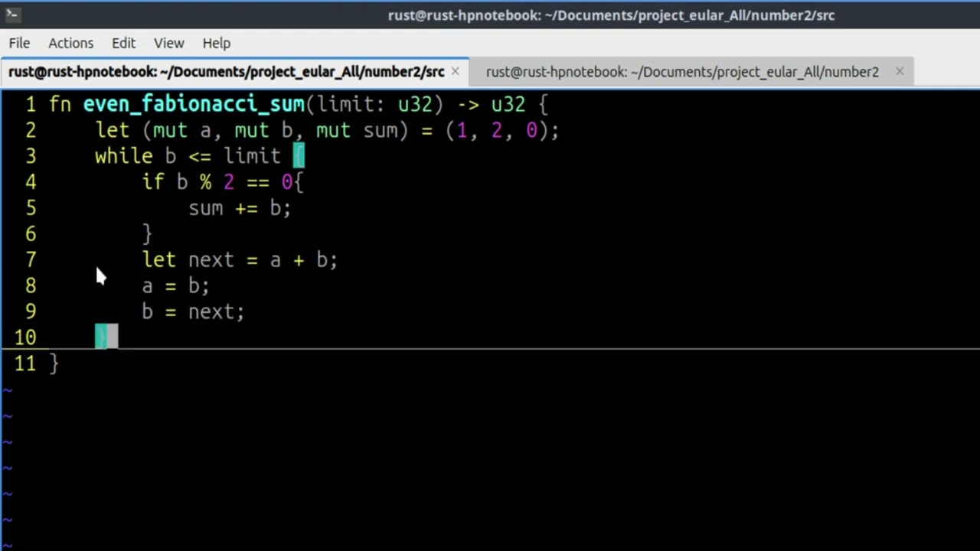This screenshot has height=551, width=980.
Task: Click the return type 'u32' after the arrow
Action: [508, 104]
